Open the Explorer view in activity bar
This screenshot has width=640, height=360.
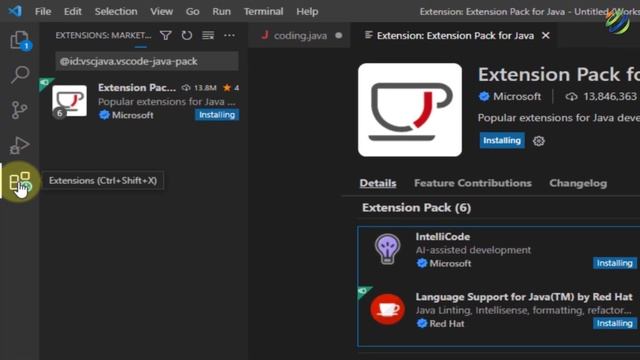tap(20, 40)
